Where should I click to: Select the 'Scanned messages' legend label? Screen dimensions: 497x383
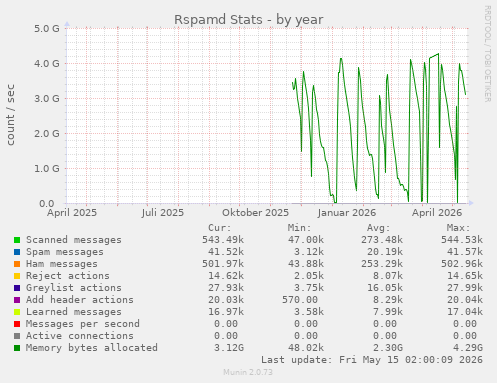(x=74, y=240)
